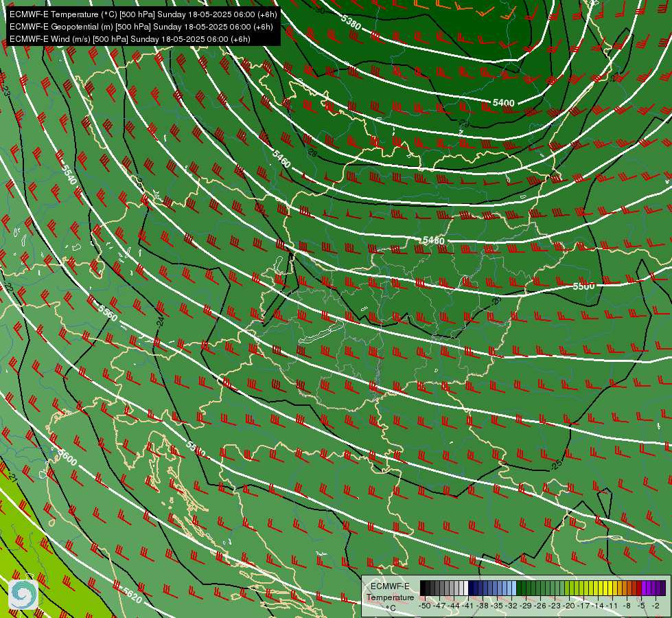Screen dimensions: 672x618
Task: Click the -38 value on the legend scale
Action: point(483,606)
